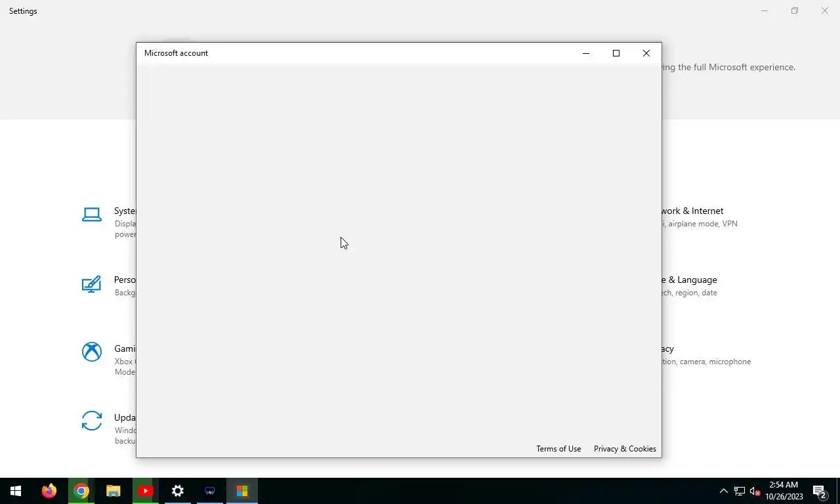This screenshot has width=840, height=504.
Task: Close the Microsoft account dialog
Action: click(646, 53)
